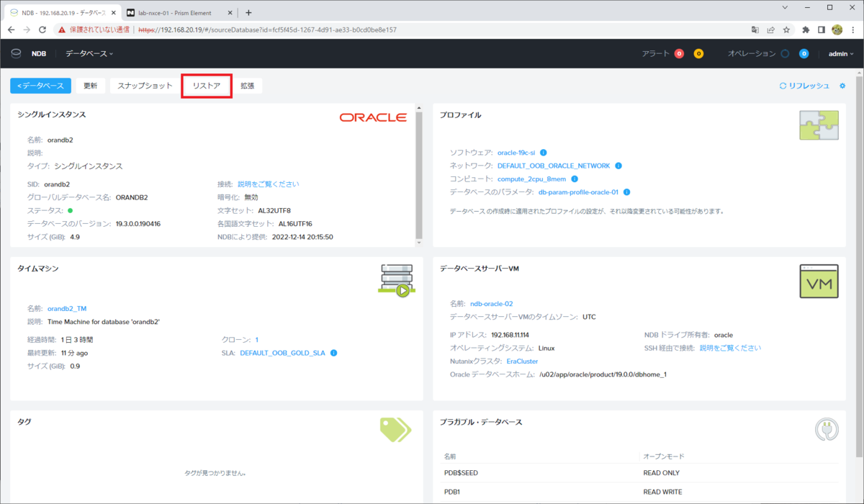Open the EraCluster link

point(522,361)
